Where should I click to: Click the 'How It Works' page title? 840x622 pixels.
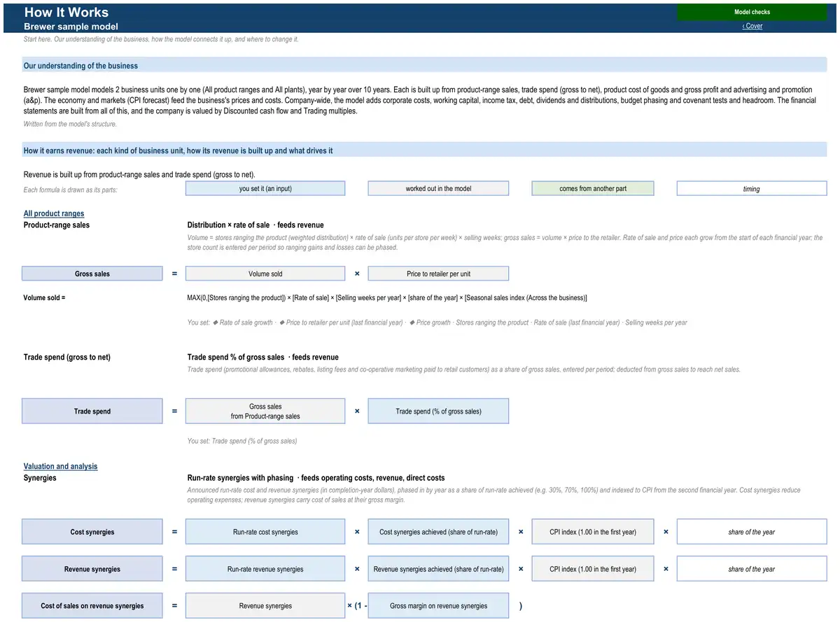pos(66,12)
